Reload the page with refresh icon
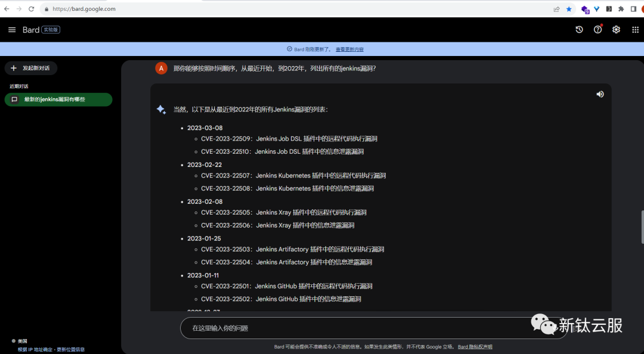The width and height of the screenshot is (644, 354). click(31, 8)
